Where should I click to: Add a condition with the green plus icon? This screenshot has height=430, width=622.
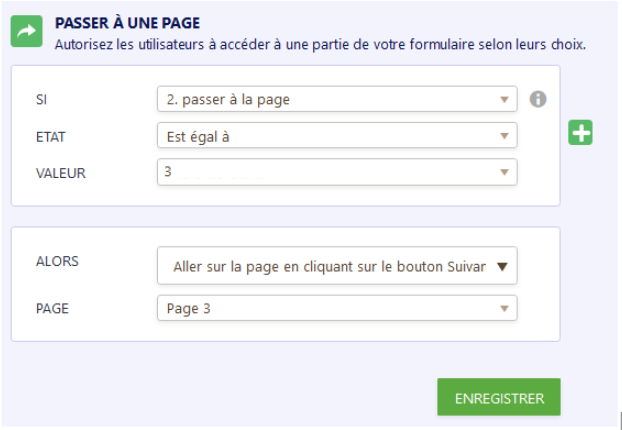580,132
